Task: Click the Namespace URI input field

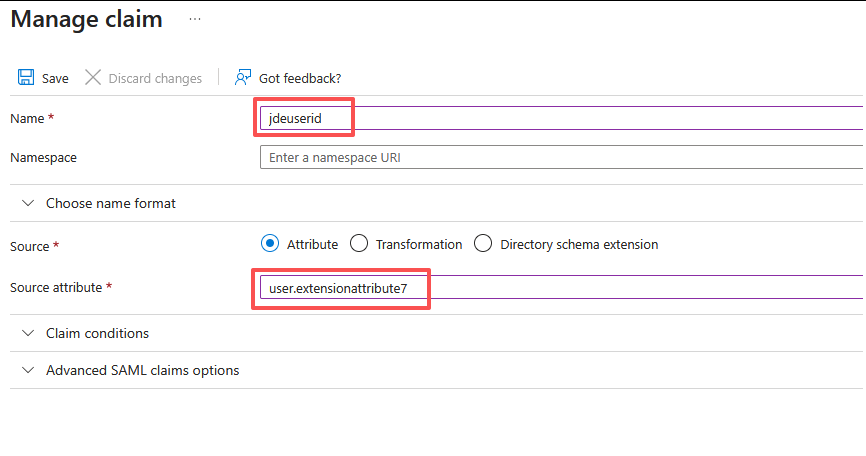Action: coord(561,157)
